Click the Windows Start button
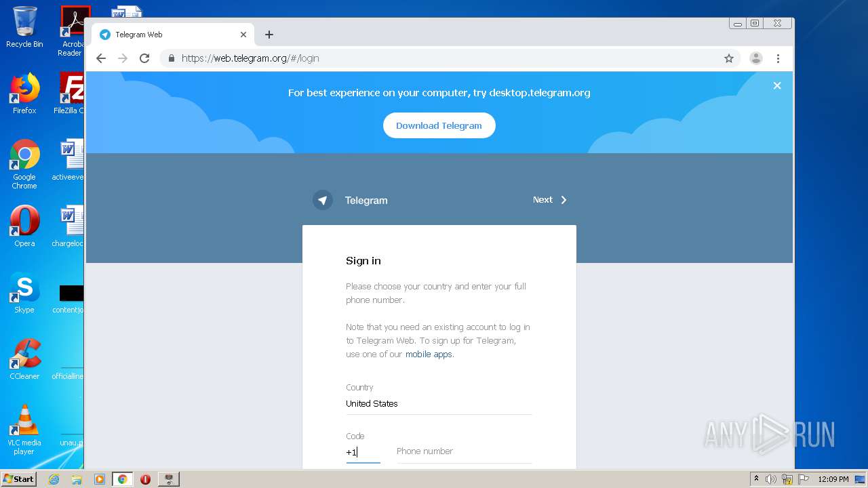The image size is (868, 488). 19,479
